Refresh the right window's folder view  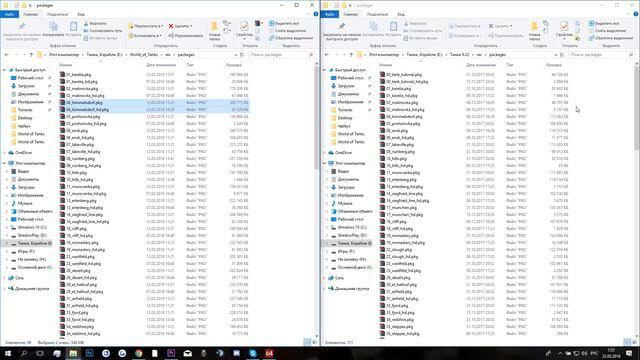click(562, 54)
